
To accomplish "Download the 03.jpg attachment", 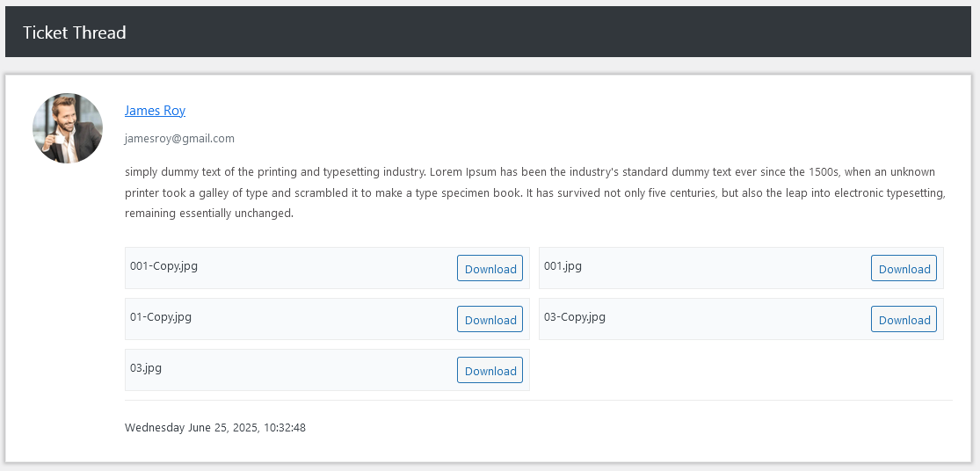I will click(x=490, y=371).
